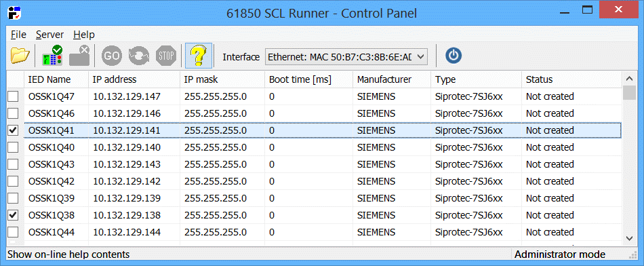Check the box for OSSK1Q47
Screen dimensions: 644x266
[x=14, y=96]
